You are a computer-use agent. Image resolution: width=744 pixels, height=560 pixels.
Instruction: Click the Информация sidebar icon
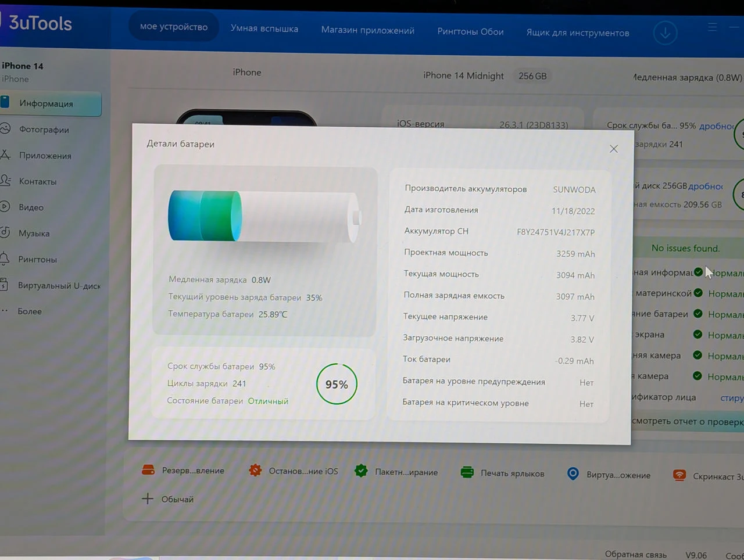point(5,103)
